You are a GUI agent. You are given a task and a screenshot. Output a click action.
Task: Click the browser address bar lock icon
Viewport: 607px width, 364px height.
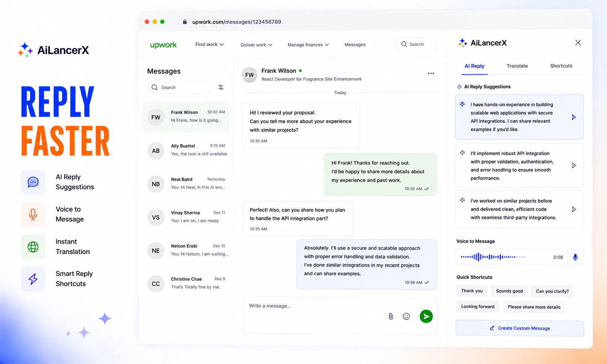point(184,22)
